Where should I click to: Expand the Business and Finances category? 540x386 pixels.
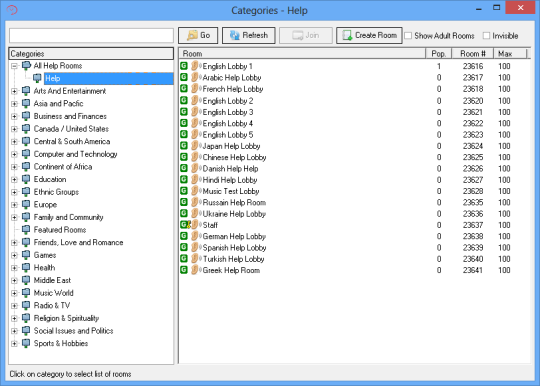pos(14,116)
